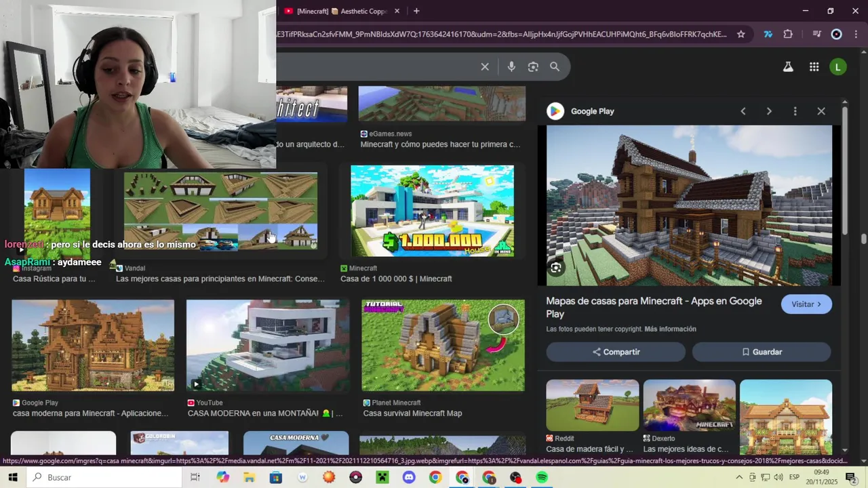The image size is (868, 488).
Task: Open a new browser tab
Action: click(416, 11)
